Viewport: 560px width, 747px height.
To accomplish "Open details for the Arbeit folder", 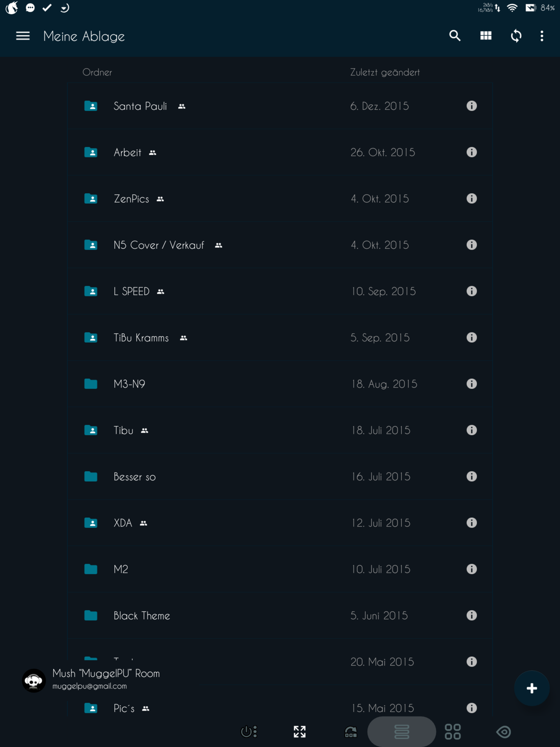I will coord(472,152).
